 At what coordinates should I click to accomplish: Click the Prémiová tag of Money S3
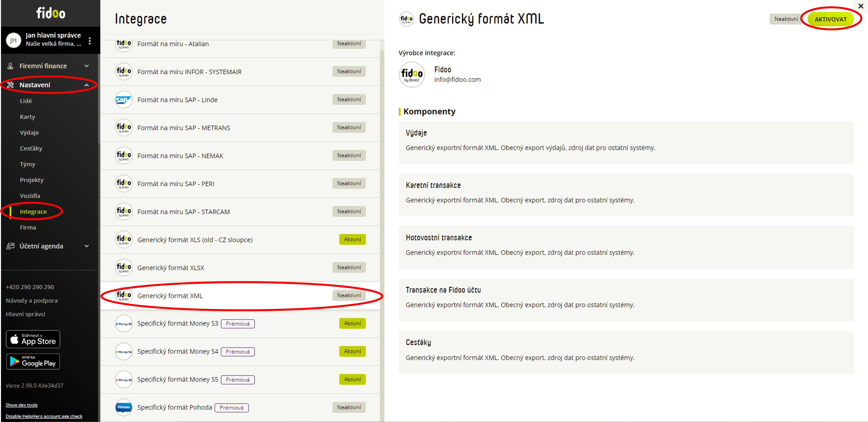(238, 324)
